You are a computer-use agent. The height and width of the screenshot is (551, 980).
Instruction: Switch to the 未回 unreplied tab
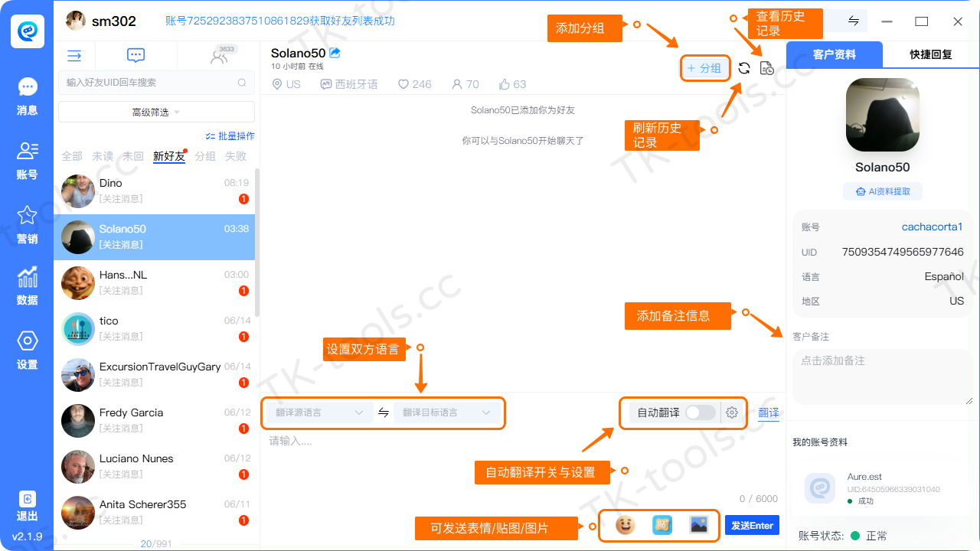click(x=133, y=156)
